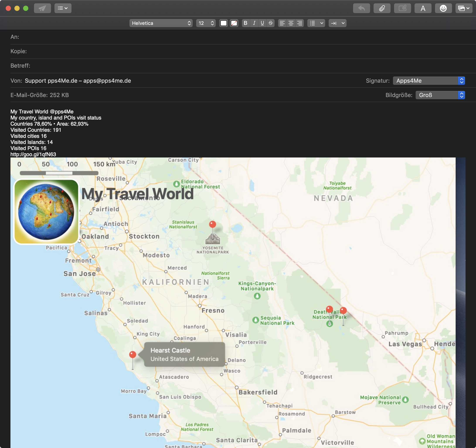Open the indent options dropdown
The height and width of the screenshot is (448, 476).
pos(337,23)
